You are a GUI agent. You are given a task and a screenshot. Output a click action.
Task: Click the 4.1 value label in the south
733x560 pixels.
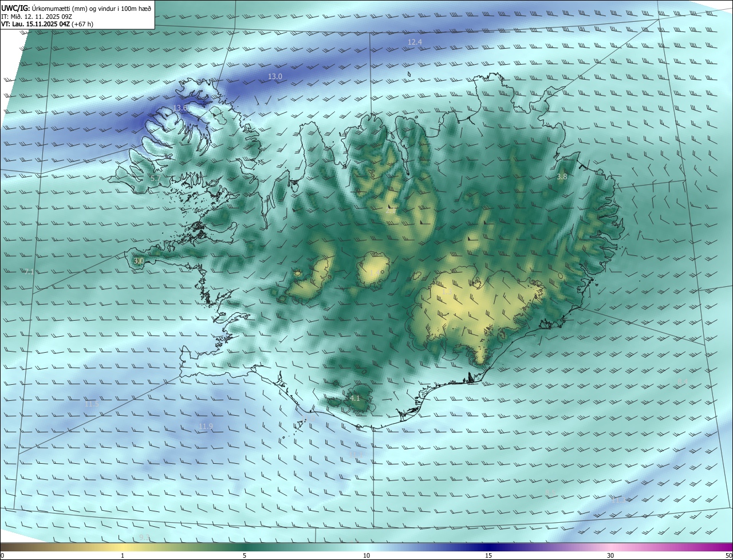354,398
